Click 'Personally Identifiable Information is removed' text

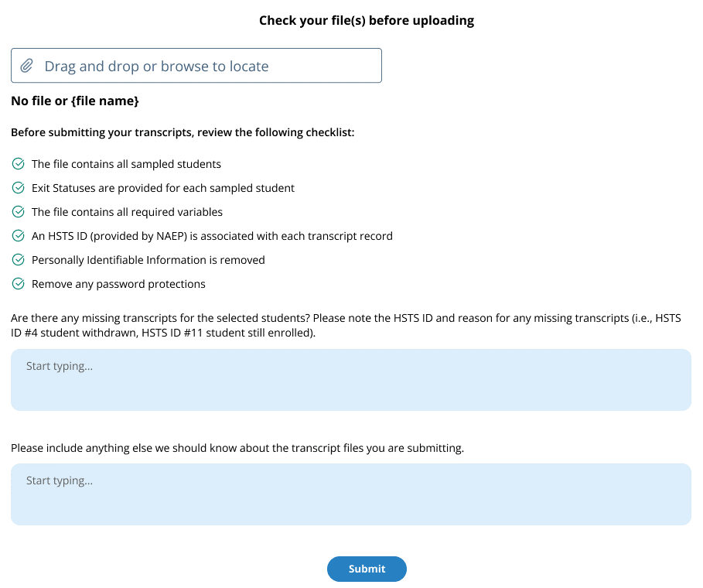[148, 260]
